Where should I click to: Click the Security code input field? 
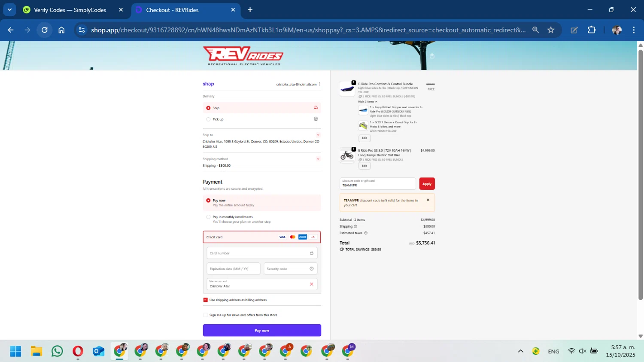click(x=290, y=269)
